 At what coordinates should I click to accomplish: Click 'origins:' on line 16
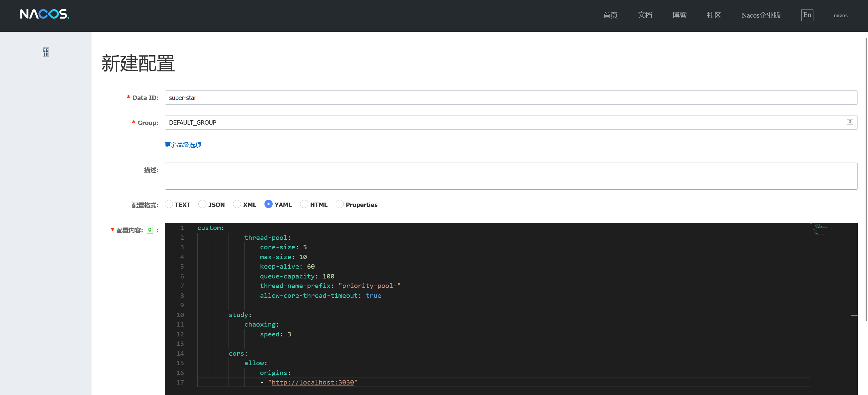click(276, 373)
